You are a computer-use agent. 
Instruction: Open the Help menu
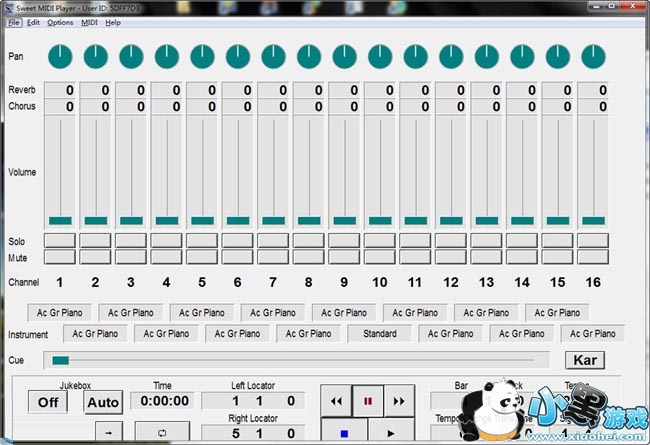tap(113, 22)
